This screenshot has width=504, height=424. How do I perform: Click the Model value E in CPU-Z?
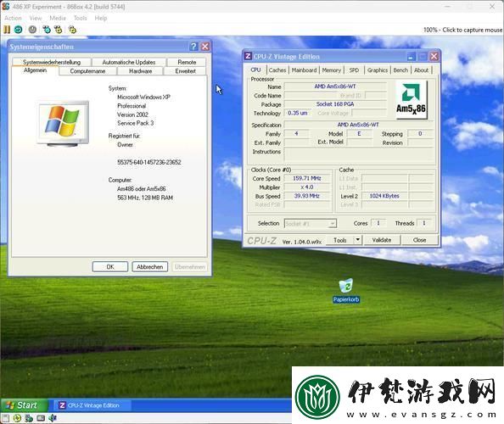[x=359, y=133]
